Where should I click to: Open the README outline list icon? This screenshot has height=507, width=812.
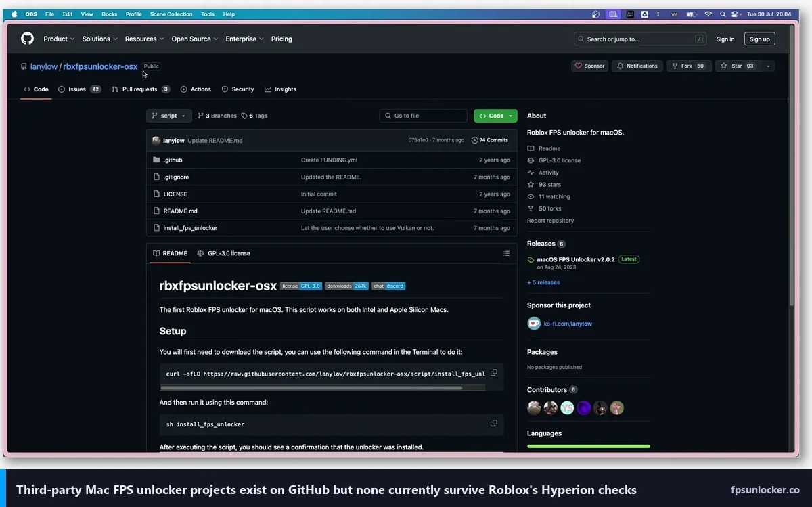click(506, 253)
